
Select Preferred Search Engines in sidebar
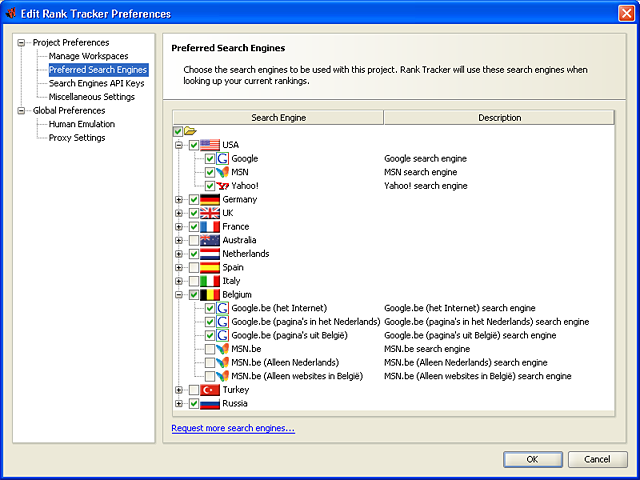tap(98, 69)
